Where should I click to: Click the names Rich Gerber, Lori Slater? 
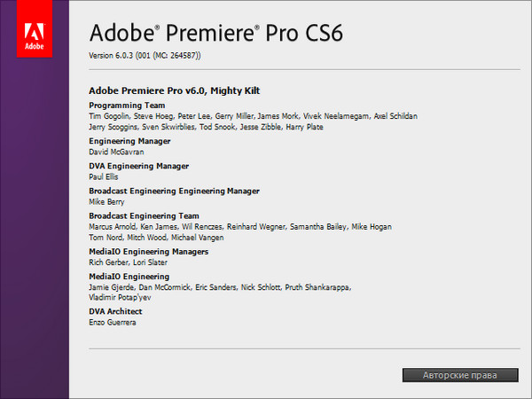click(129, 262)
